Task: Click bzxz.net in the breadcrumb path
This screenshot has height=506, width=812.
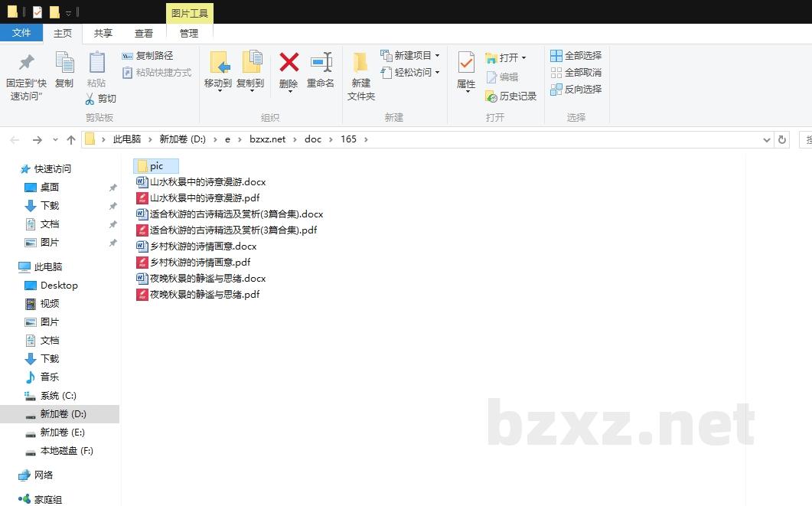Action: click(x=267, y=139)
